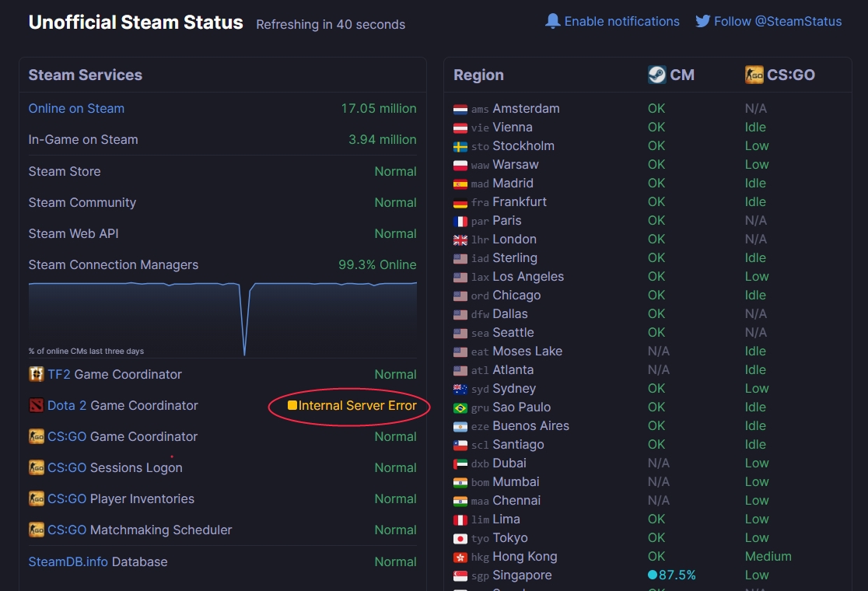Open the Online on Steam link
The height and width of the screenshot is (591, 868).
point(76,108)
